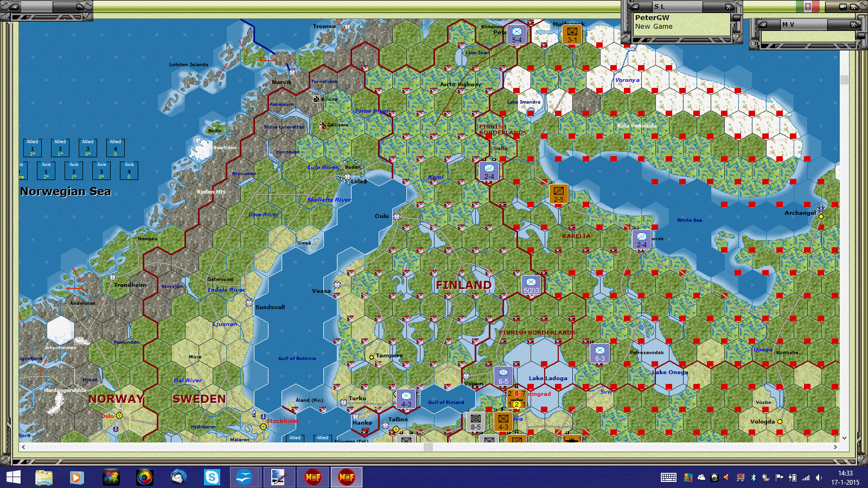868x488 pixels.
Task: Select the Soviet 4-3 unit south of Leningrad
Action: 503,421
